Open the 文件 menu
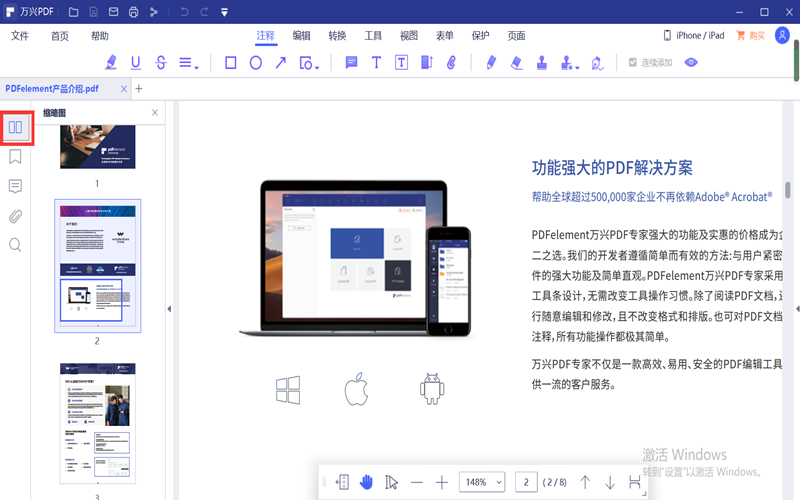Image resolution: width=800 pixels, height=500 pixels. 20,36
